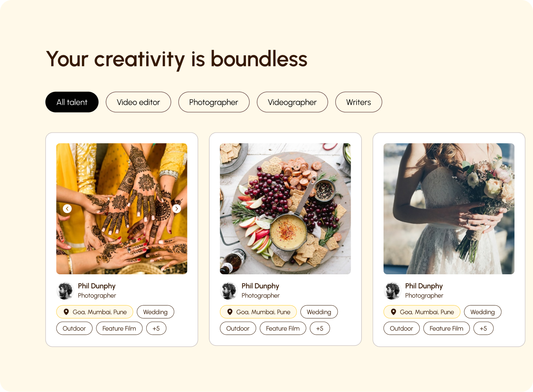Click Feature Film tag on second card

(x=283, y=328)
